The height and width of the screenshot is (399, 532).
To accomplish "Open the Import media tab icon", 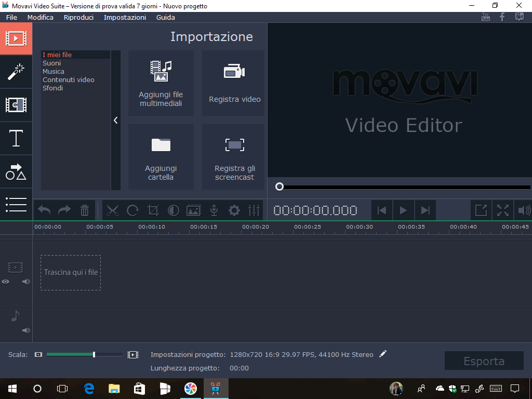I will (x=16, y=38).
